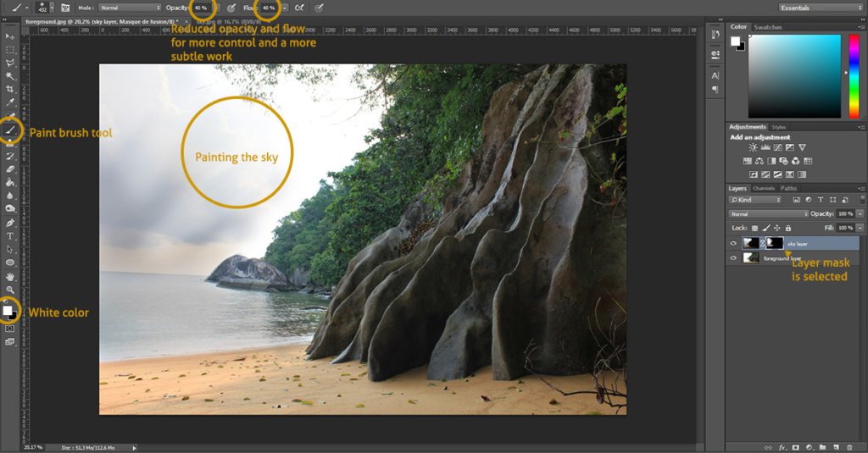Image resolution: width=868 pixels, height=453 pixels.
Task: Open layer blend mode Normal dropdown
Action: coord(768,213)
